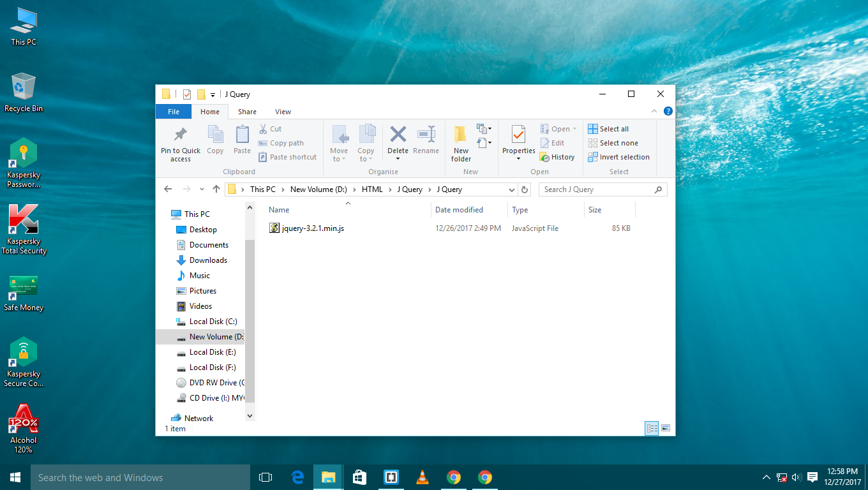This screenshot has height=490, width=868.
Task: Switch to large icons view toggle
Action: coord(666,429)
